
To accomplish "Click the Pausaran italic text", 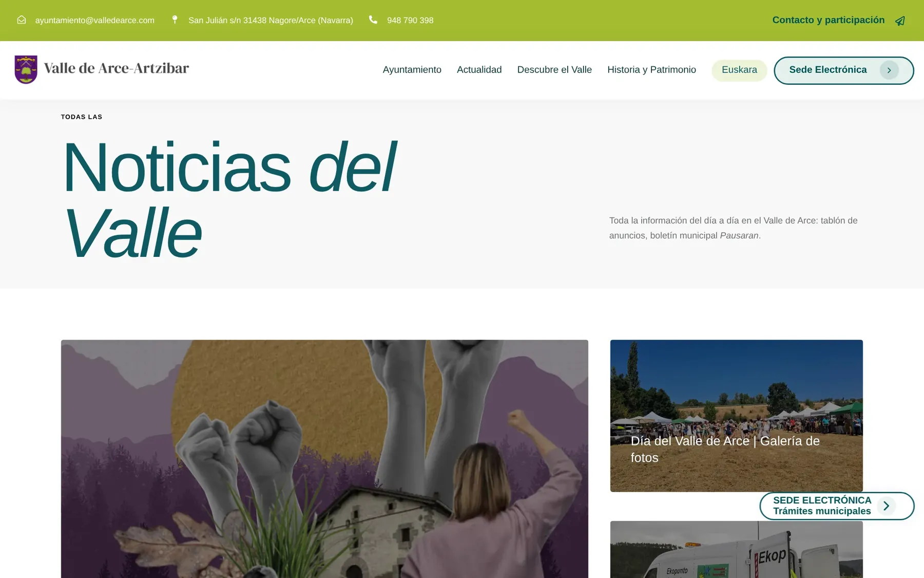I will coord(739,235).
